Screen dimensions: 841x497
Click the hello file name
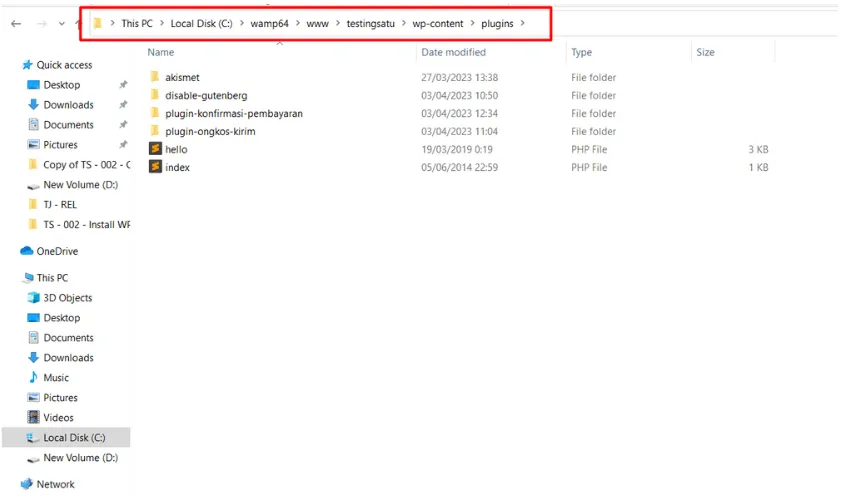pos(176,150)
